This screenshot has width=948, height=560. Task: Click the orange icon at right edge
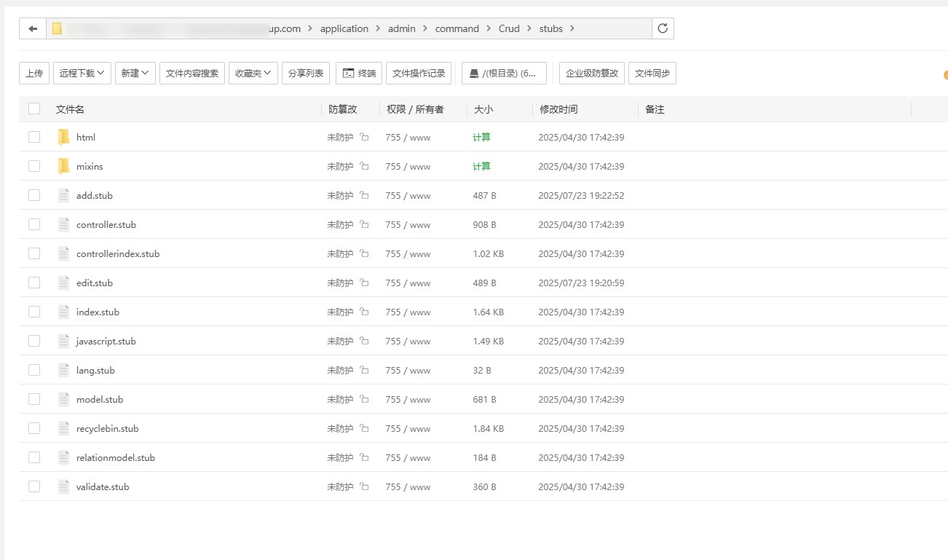(x=945, y=75)
